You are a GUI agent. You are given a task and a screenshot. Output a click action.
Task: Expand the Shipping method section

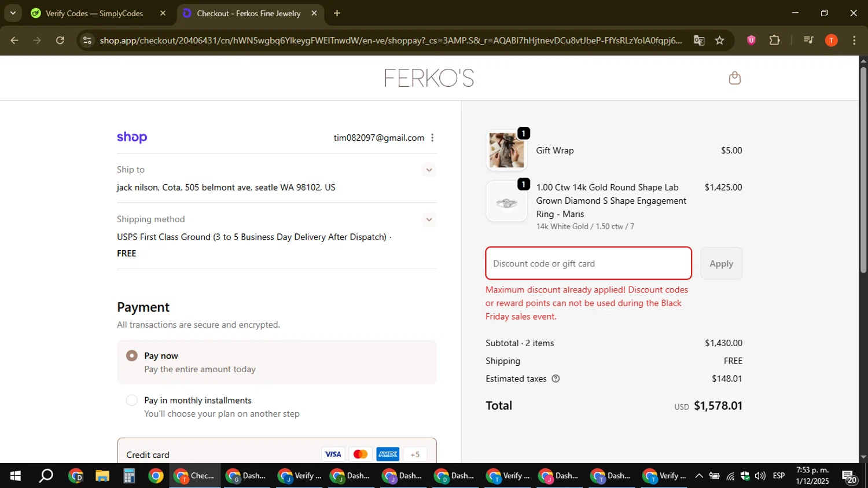point(429,219)
